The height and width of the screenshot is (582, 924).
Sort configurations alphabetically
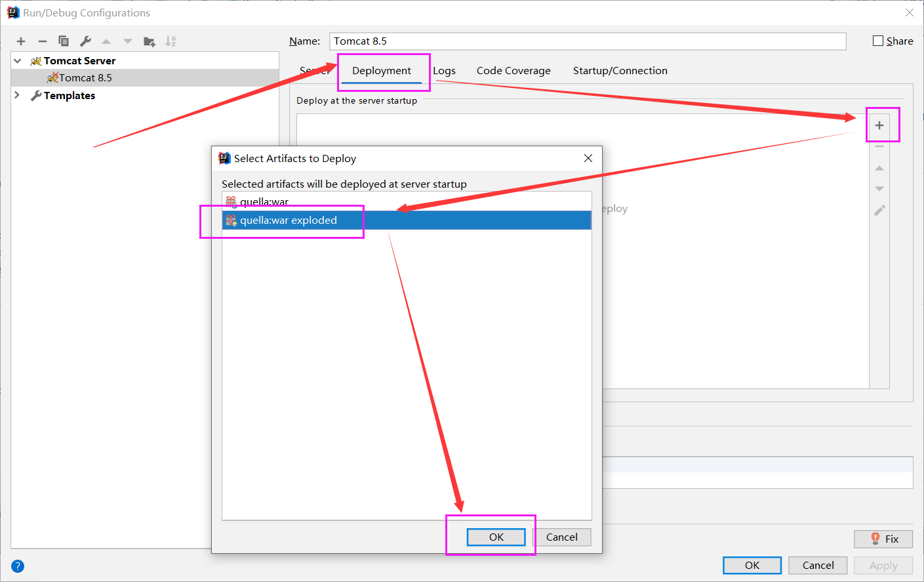click(x=171, y=41)
